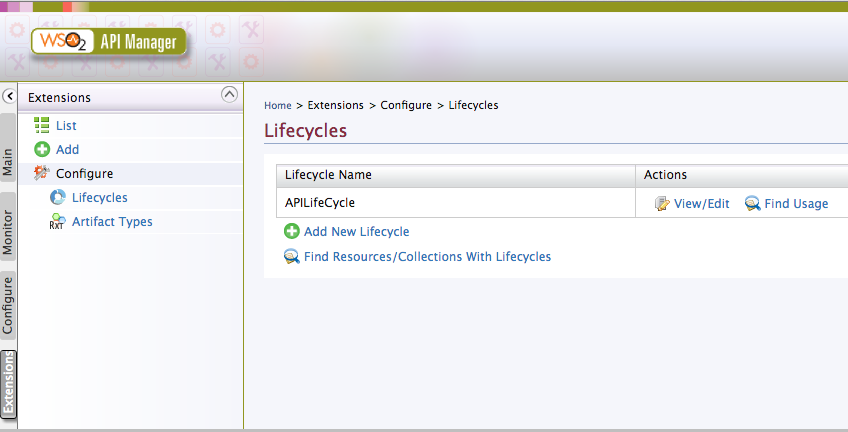Open the Configure vertical tab
Screen dimensions: 848x432
[8, 306]
